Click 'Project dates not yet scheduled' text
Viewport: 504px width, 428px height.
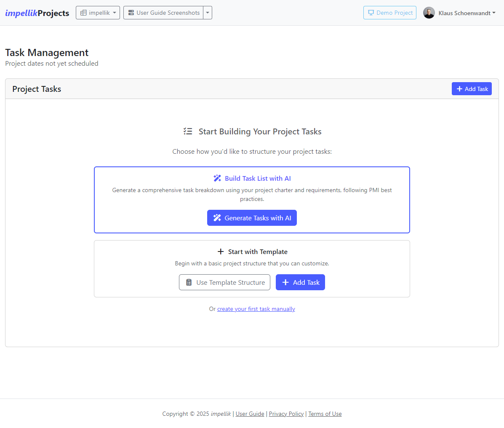[x=52, y=63]
